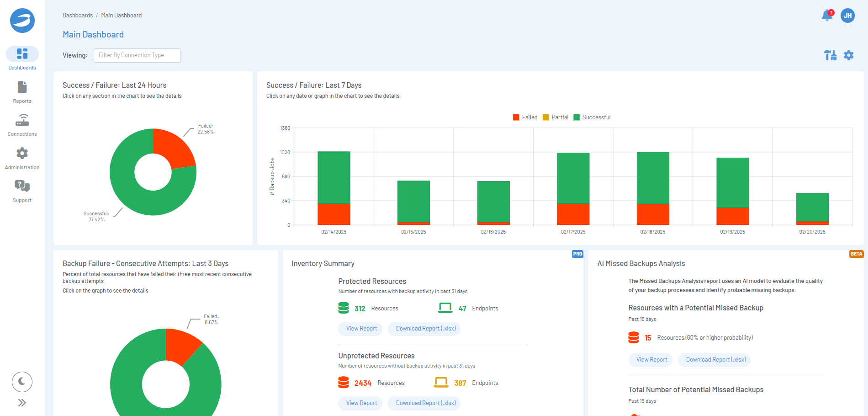
Task: Go to the Connections section
Action: coord(22,125)
